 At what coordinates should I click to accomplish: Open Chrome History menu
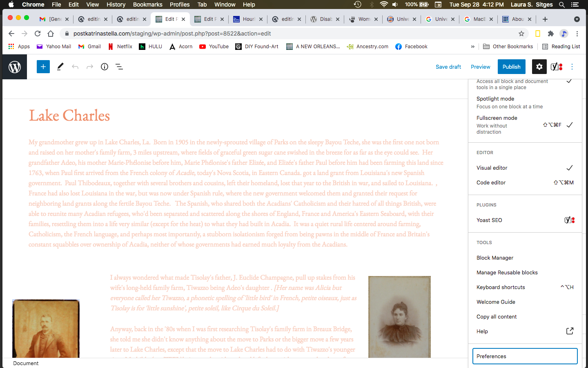coord(116,4)
